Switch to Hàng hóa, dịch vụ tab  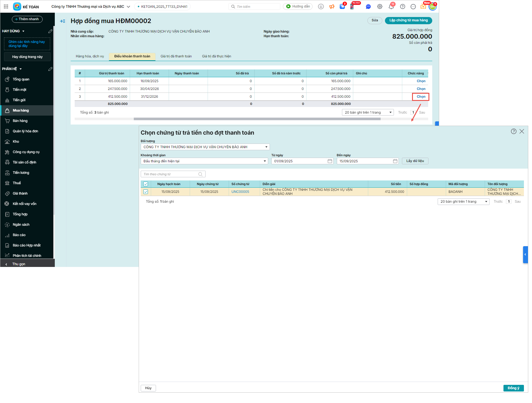90,56
